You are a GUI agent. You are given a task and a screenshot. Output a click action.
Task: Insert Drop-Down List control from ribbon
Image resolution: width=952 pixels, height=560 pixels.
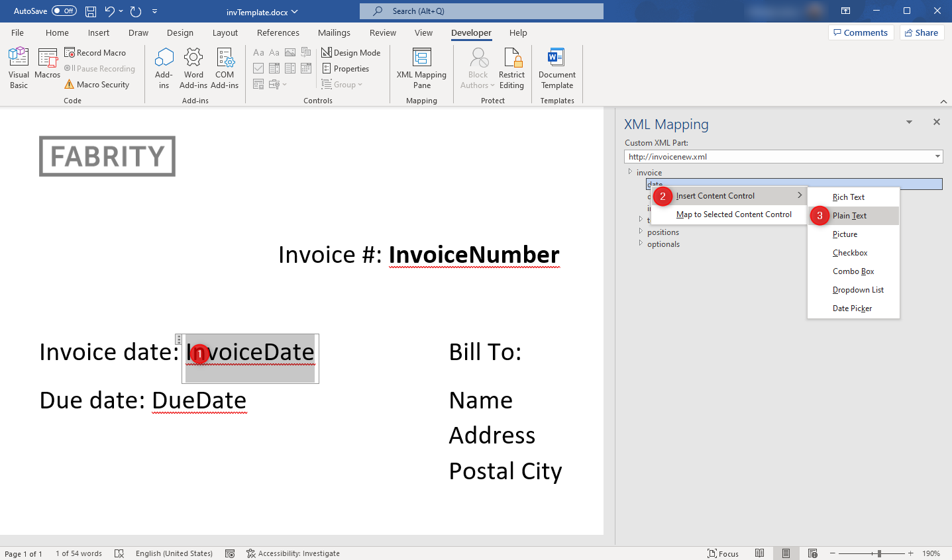click(x=290, y=68)
